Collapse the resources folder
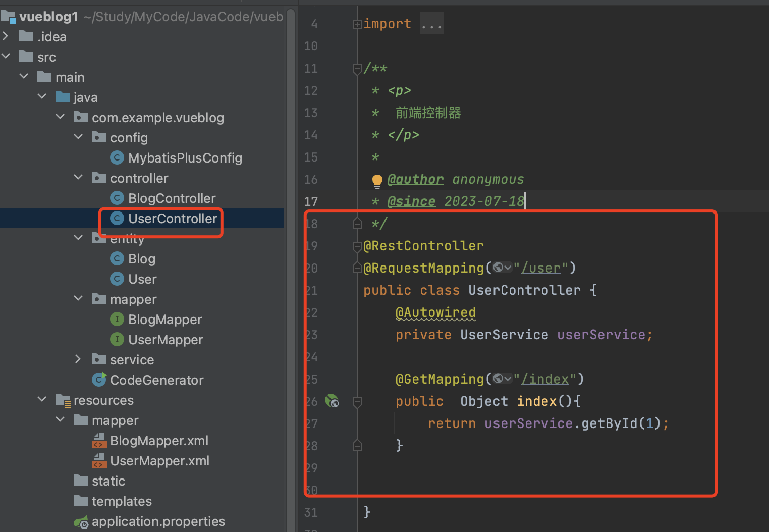769x532 pixels. click(42, 400)
